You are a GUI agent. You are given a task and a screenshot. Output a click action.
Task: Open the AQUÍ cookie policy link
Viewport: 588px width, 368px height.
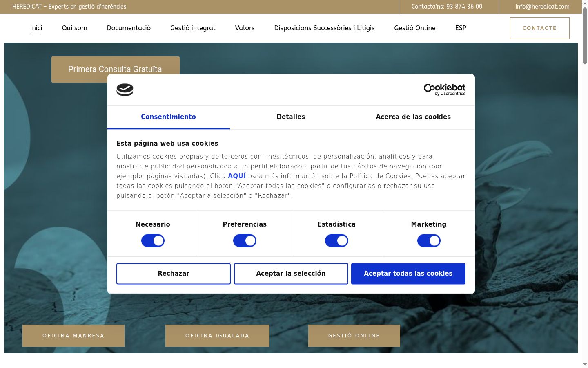pos(237,176)
